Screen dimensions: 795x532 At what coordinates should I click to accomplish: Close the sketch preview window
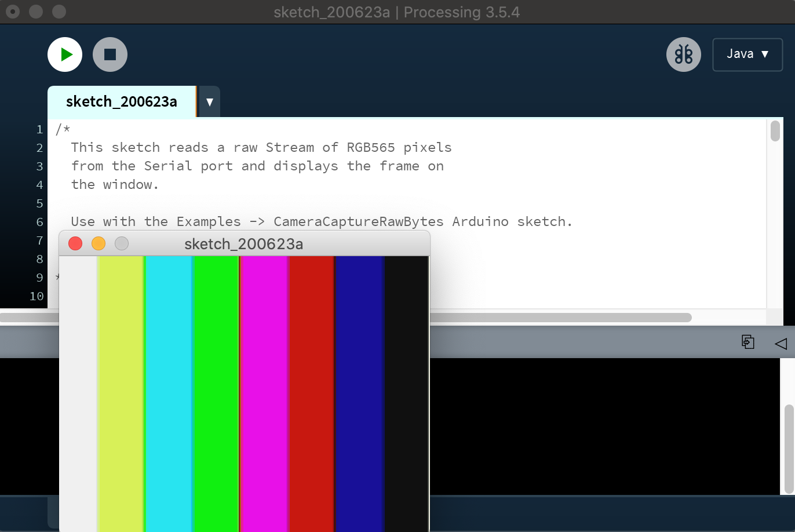point(75,243)
